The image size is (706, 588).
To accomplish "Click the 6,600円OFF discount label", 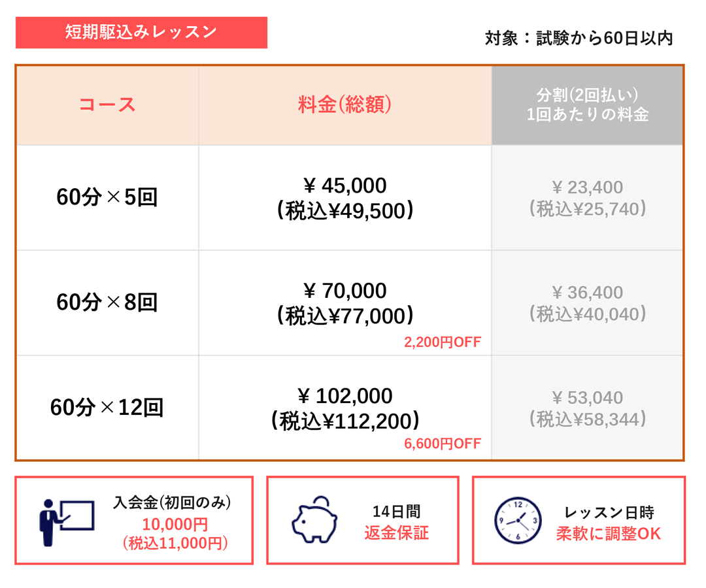I will pyautogui.click(x=443, y=444).
